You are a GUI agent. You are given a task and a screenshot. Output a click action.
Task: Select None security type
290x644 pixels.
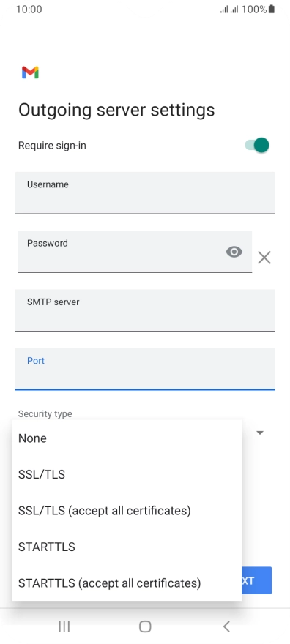127,438
